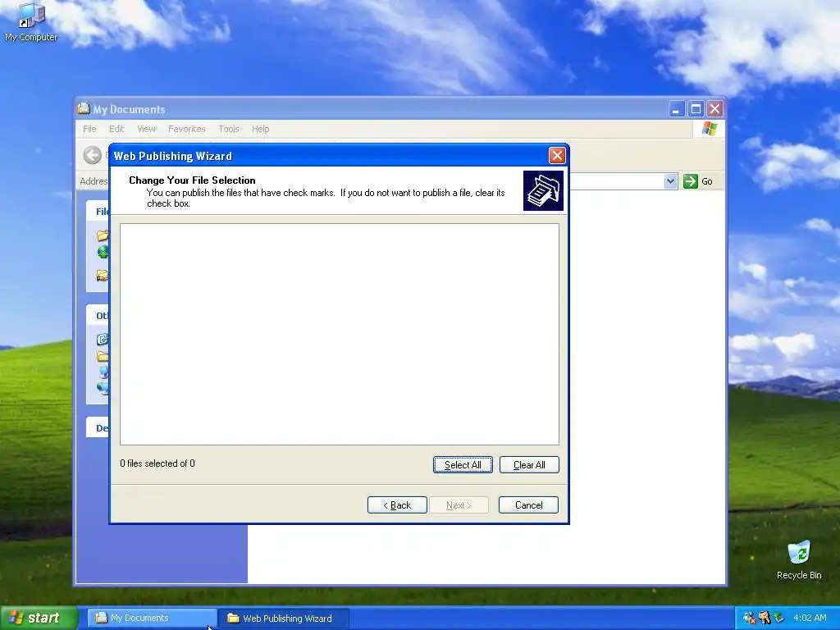Open Favorites menu in My Documents

186,129
